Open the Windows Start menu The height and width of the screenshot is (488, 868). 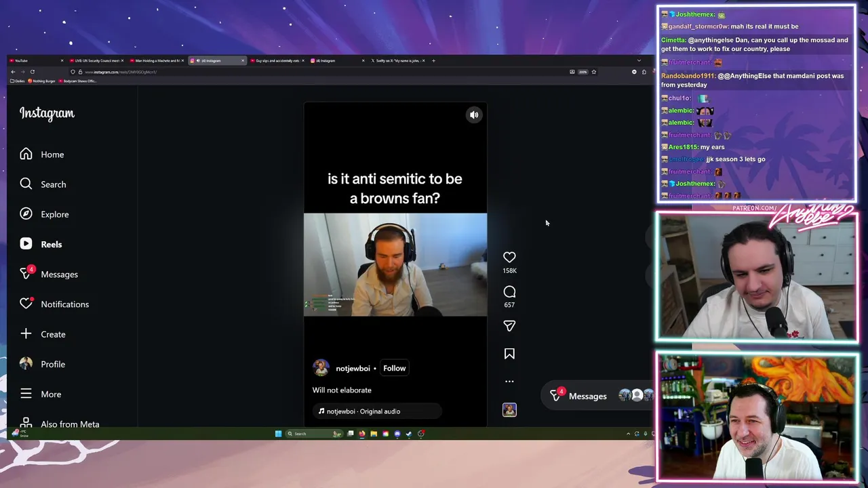click(x=278, y=434)
